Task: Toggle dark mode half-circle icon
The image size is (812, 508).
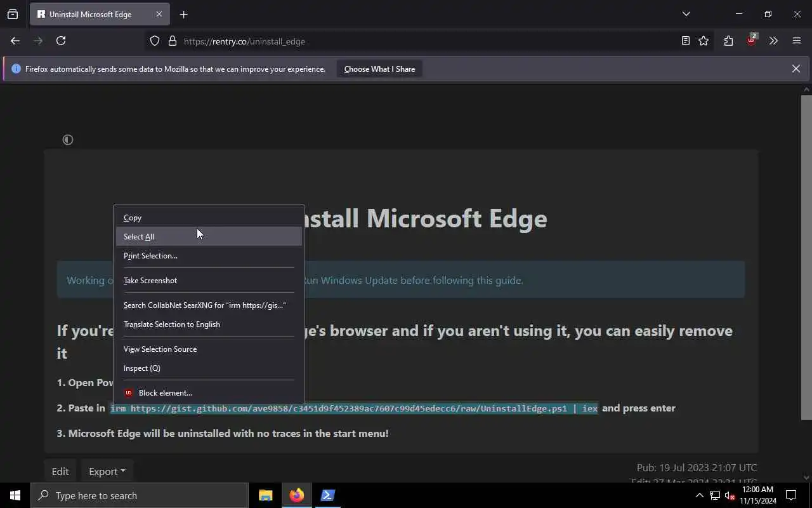Action: pos(68,140)
